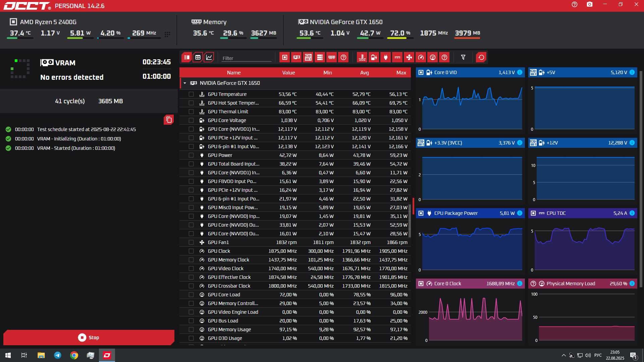This screenshot has width=644, height=362.
Task: Toggle temperature sensor type filter
Action: 362,57
